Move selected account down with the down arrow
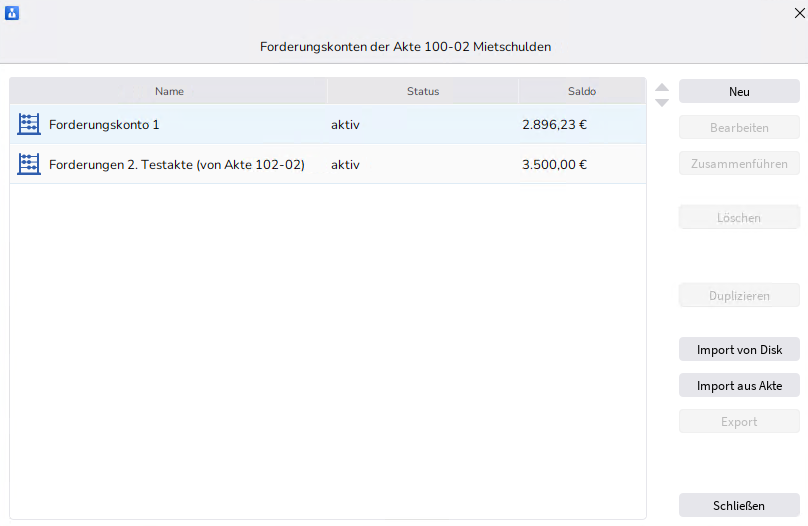 click(661, 102)
